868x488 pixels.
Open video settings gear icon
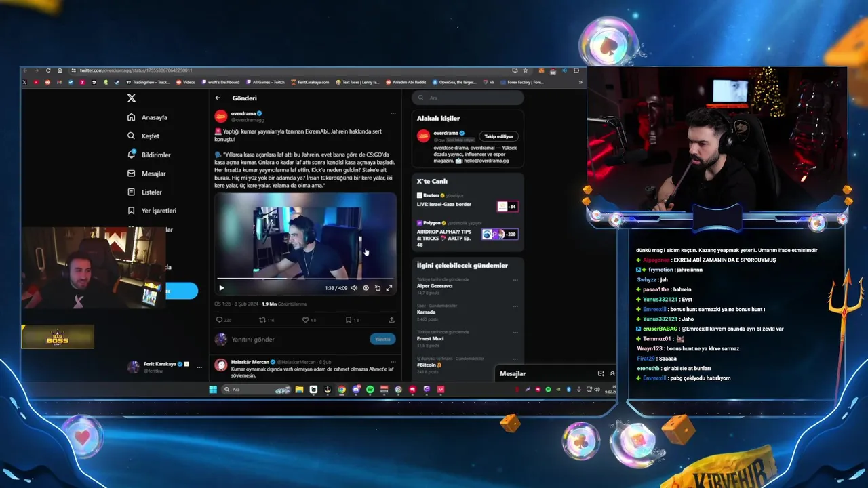tap(366, 288)
